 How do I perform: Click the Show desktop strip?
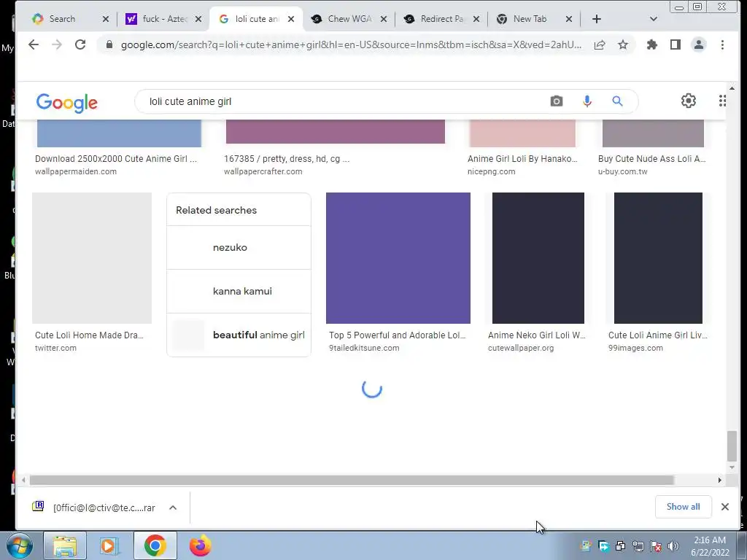tap(743, 545)
